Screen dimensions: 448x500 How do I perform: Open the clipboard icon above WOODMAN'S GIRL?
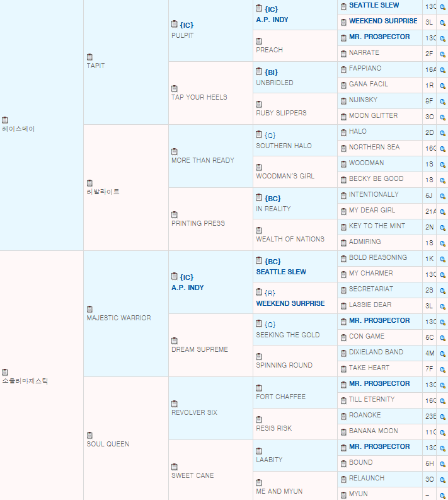point(259,167)
